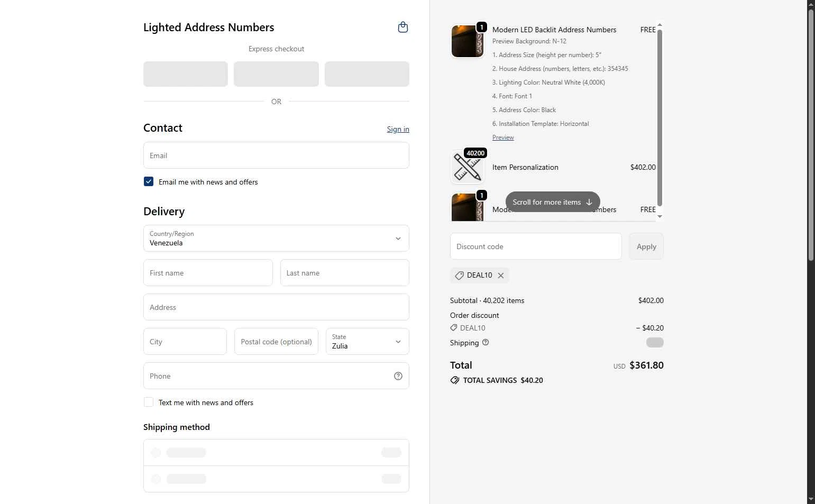Open the Country/Region dropdown showing Venezuela

(x=276, y=239)
